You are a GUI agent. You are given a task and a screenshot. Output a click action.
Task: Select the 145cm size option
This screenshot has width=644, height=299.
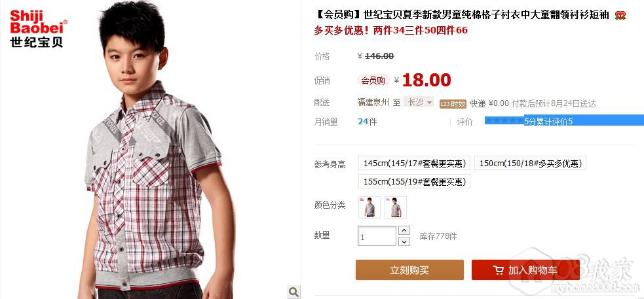415,164
